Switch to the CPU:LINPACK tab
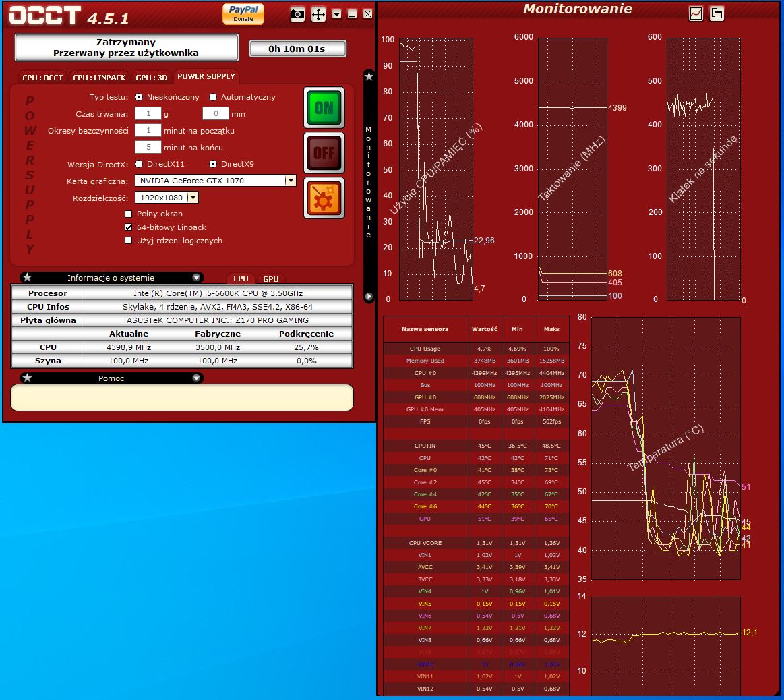 [x=99, y=78]
